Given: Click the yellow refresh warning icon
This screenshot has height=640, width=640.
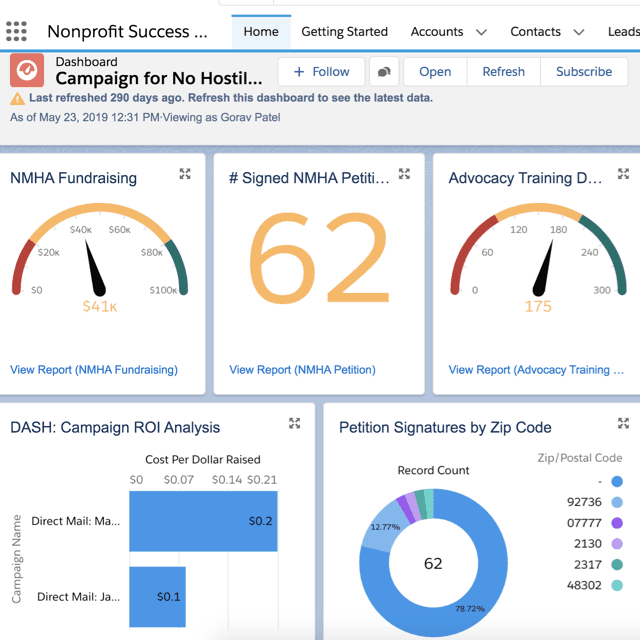Looking at the screenshot, I should [x=17, y=98].
